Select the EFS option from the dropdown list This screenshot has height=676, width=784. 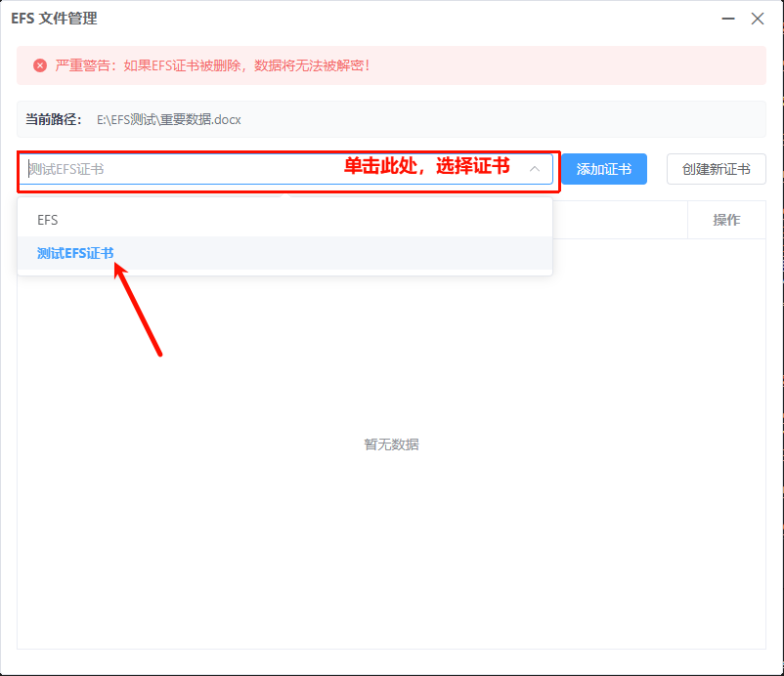[x=48, y=220]
